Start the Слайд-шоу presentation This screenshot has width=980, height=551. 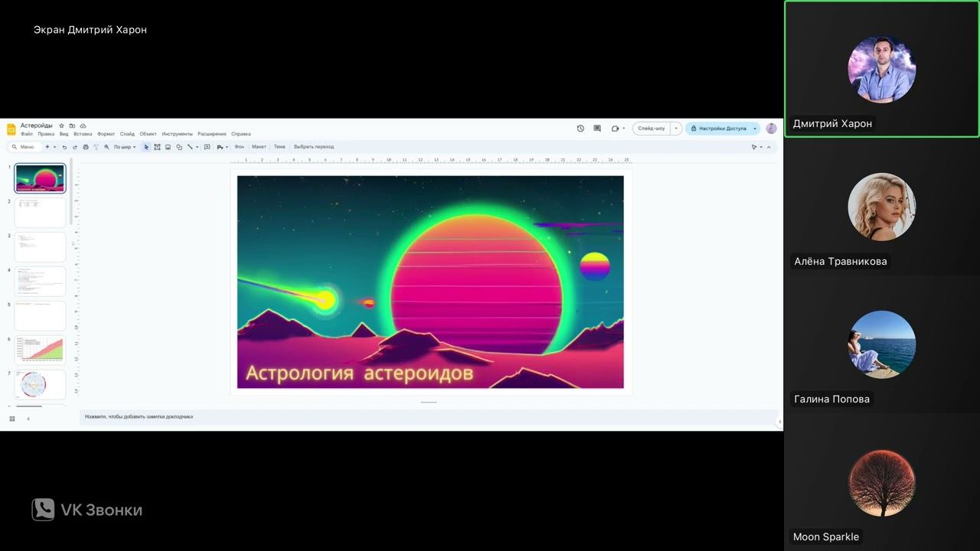(x=652, y=129)
